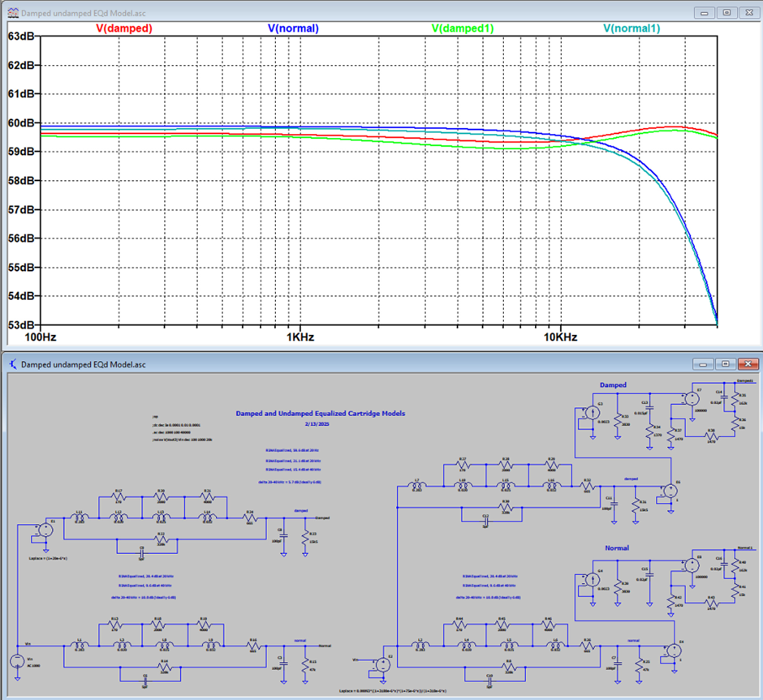
Task: Click the E4 buffer source near normal node
Action: pyautogui.click(x=675, y=651)
